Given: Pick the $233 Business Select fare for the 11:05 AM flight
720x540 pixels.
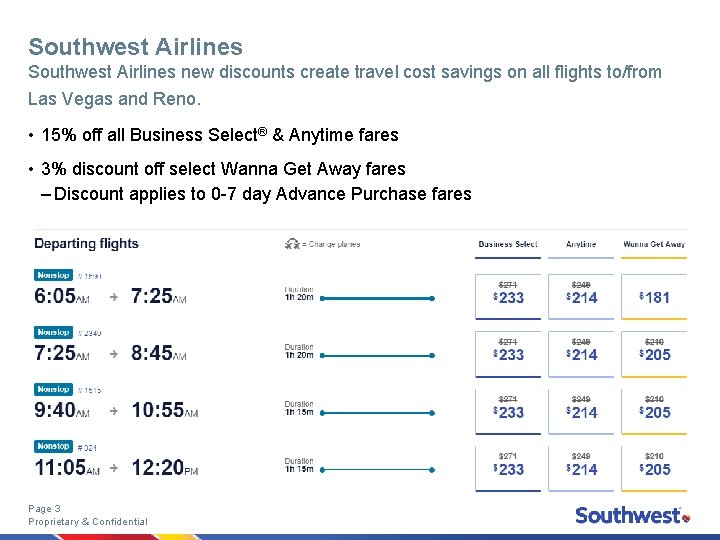Looking at the screenshot, I should point(508,468).
